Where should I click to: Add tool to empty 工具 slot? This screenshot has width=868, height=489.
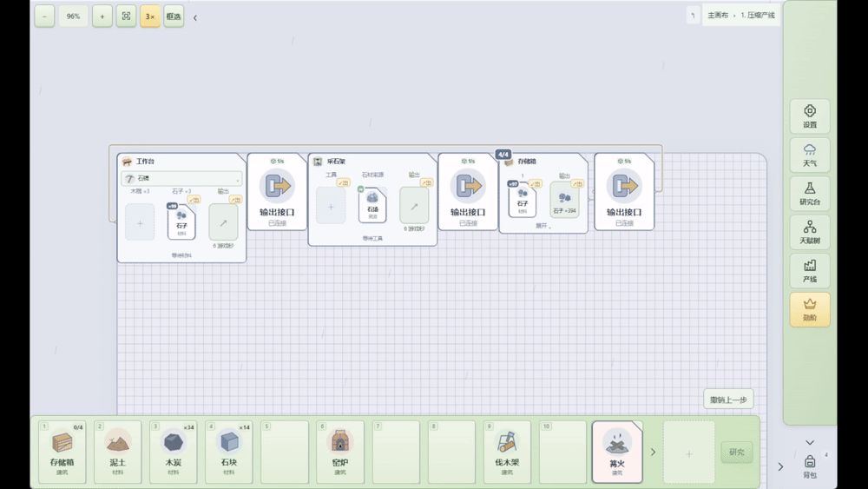pyautogui.click(x=331, y=206)
